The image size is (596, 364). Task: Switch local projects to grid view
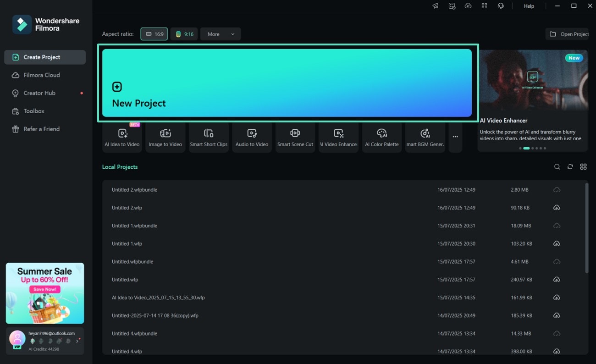[583, 167]
